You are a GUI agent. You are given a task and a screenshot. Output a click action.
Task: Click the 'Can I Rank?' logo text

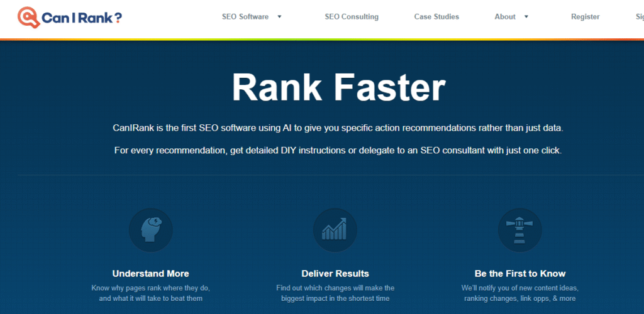point(82,18)
